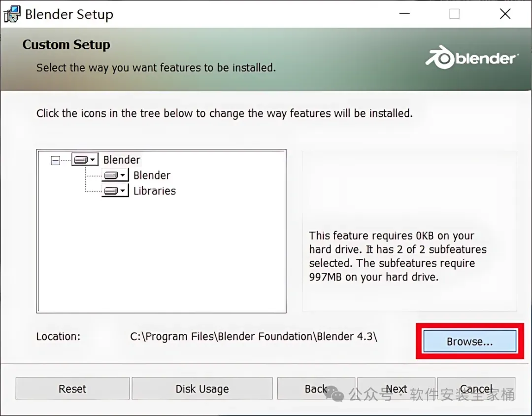The height and width of the screenshot is (416, 532).
Task: Click the Reset button
Action: coord(72,388)
